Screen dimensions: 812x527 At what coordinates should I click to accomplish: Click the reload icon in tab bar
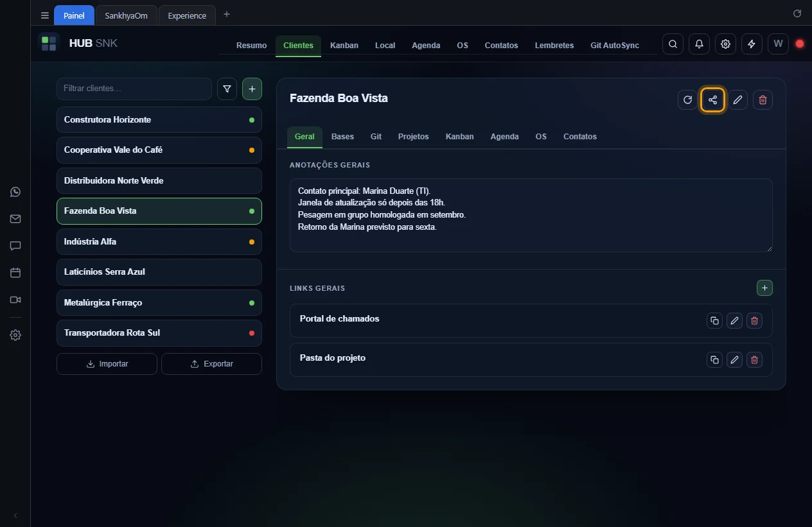coord(797,13)
